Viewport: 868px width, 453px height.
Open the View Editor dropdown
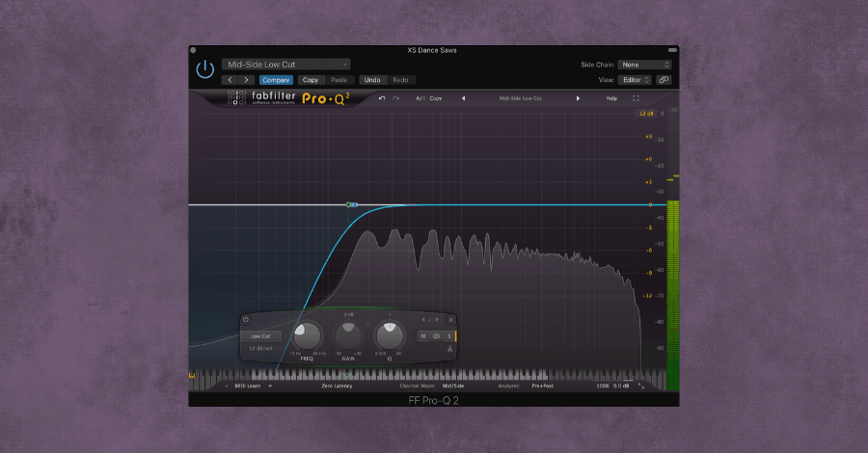(x=635, y=80)
